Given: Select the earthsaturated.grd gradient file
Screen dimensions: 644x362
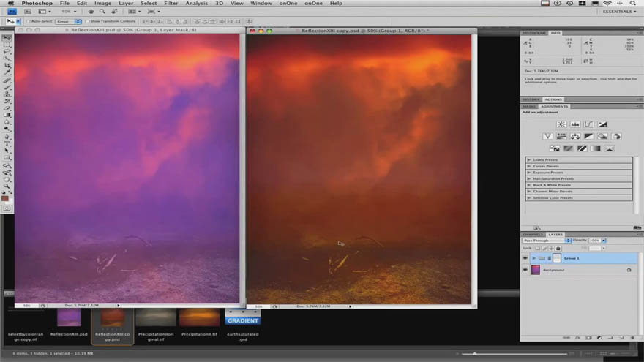Looking at the screenshot, I should 243,324.
